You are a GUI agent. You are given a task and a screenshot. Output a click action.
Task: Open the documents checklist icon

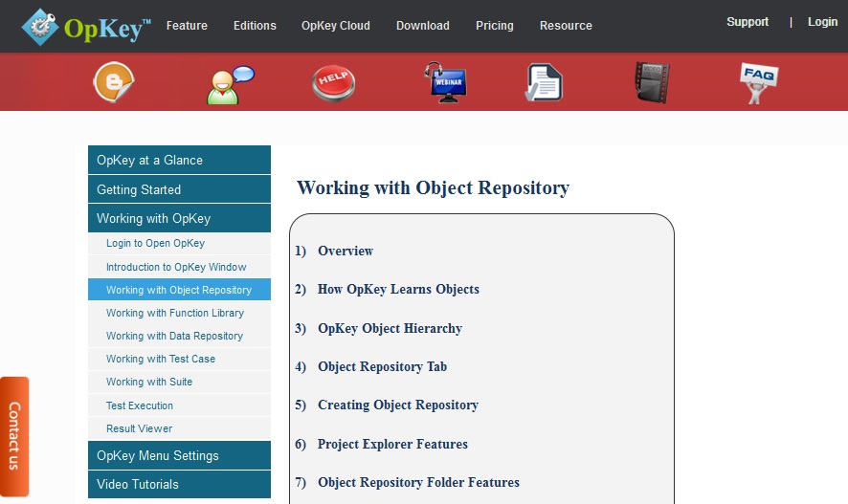tap(544, 82)
